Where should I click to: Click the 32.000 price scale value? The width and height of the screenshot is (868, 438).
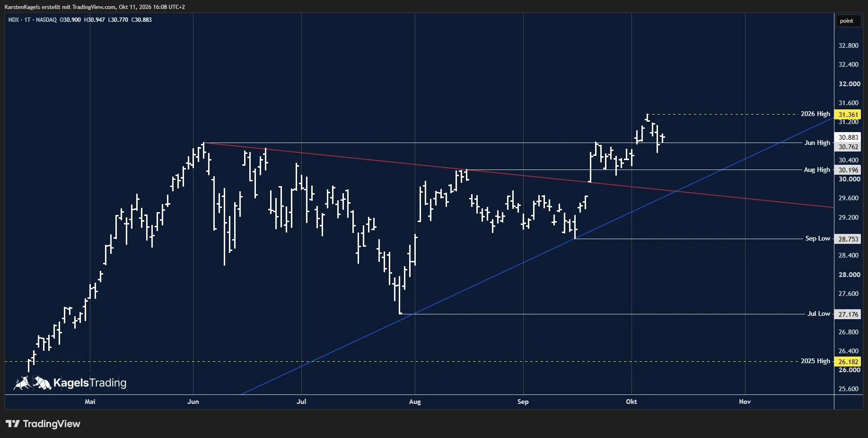[x=849, y=84]
